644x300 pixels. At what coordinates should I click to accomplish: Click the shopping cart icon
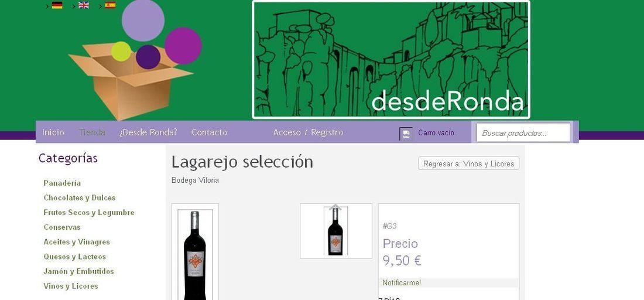coord(406,134)
